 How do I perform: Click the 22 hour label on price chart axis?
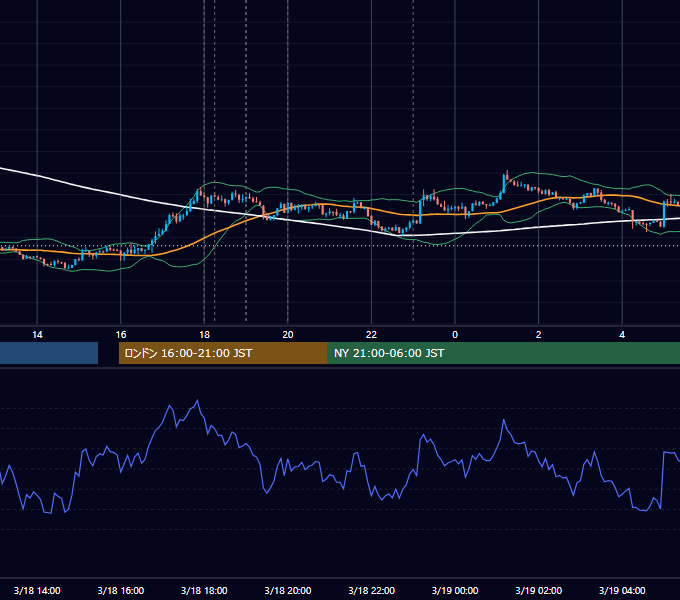click(x=371, y=335)
